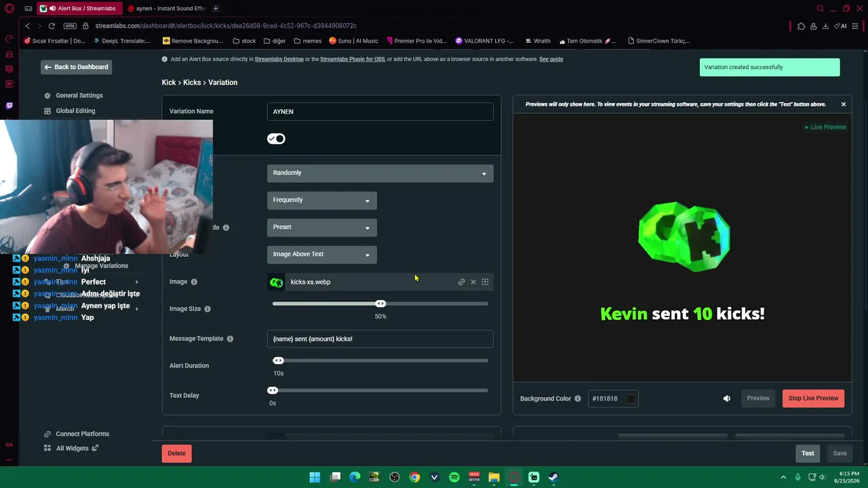Image resolution: width=868 pixels, height=488 pixels.
Task: Open File Explorer from the taskbar
Action: tap(494, 477)
